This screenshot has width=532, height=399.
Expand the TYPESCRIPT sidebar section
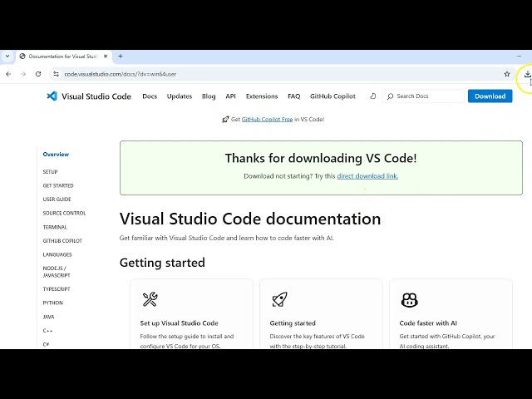click(57, 289)
